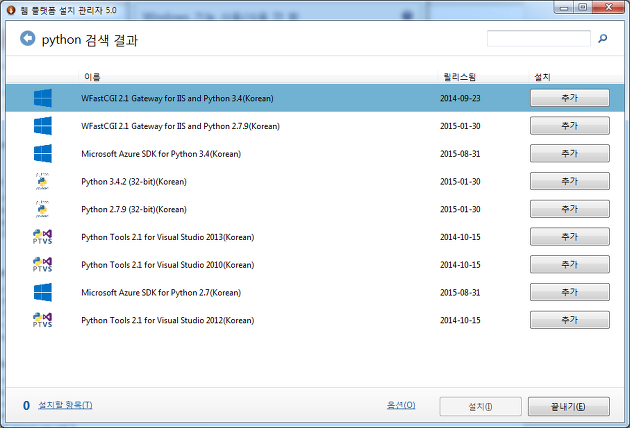Click the installer app icon in title bar
The width and height of the screenshot is (630, 428).
pyautogui.click(x=11, y=10)
